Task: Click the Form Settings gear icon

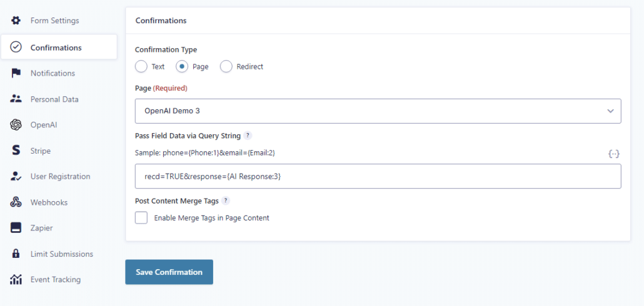Action: coord(16,21)
